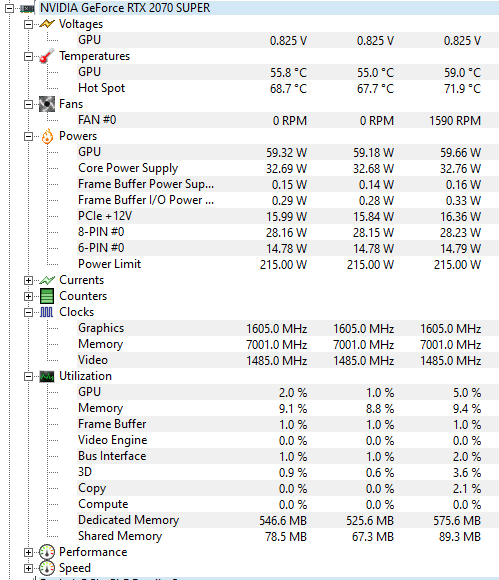The width and height of the screenshot is (499, 580).
Task: Collapse the Temperatures section
Action: point(28,57)
